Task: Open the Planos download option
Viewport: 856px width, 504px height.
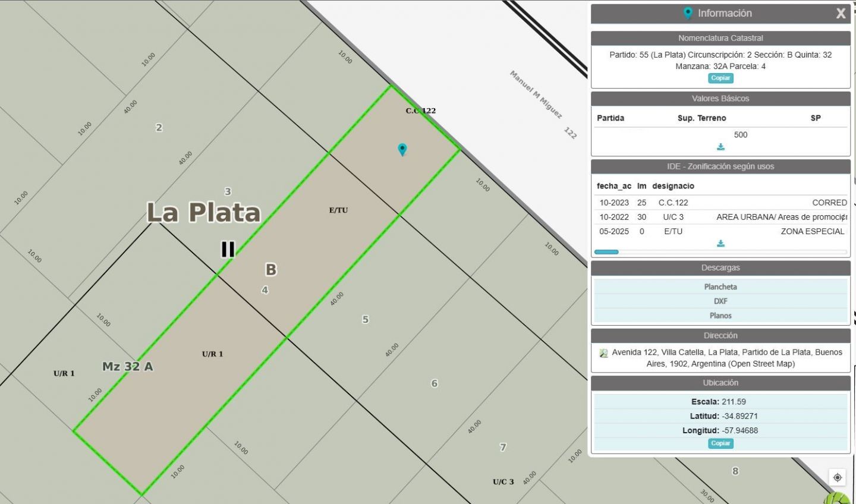Action: pos(720,316)
